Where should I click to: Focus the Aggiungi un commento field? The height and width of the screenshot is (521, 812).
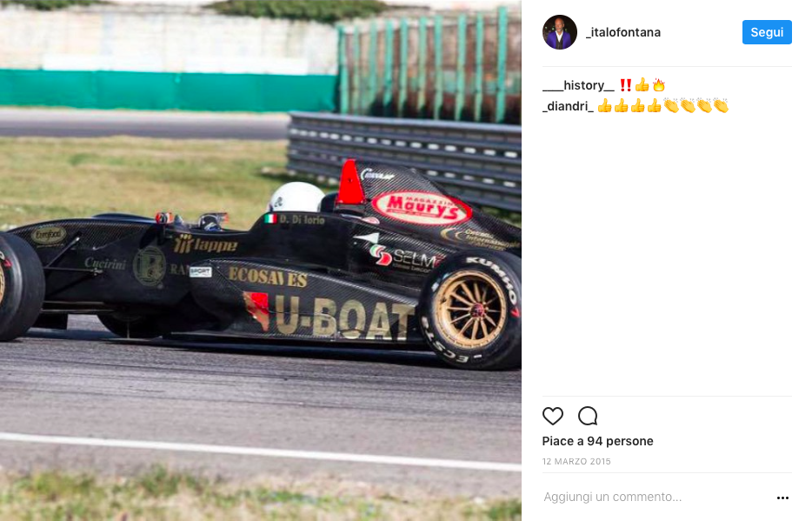[x=657, y=497]
